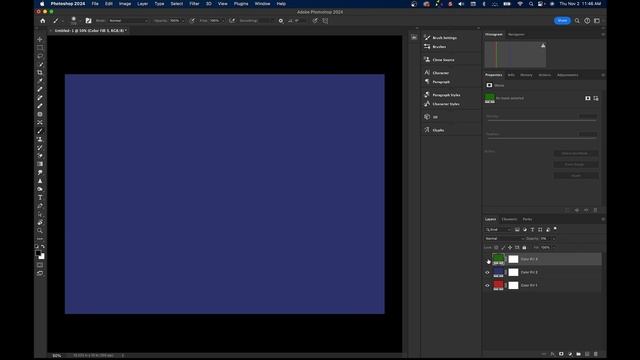Screen dimensions: 640x360
Task: Open the Brushes panel
Action: pyautogui.click(x=435, y=47)
